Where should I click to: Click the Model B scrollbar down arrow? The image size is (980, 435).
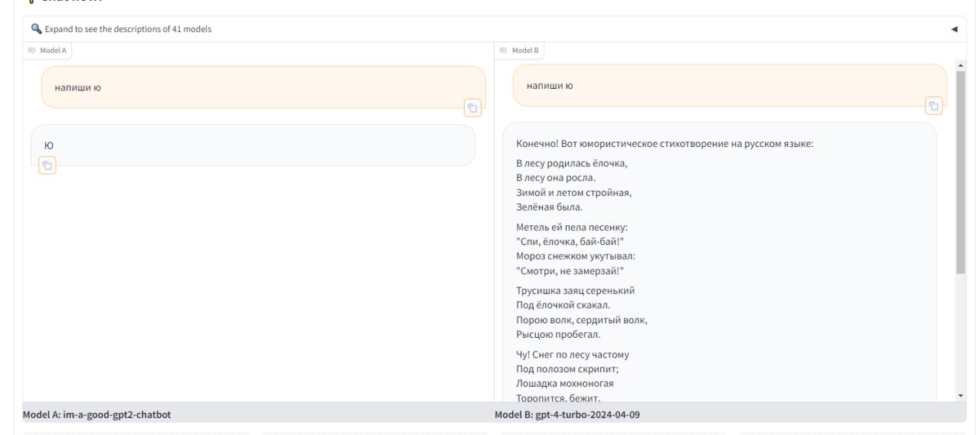tap(961, 395)
